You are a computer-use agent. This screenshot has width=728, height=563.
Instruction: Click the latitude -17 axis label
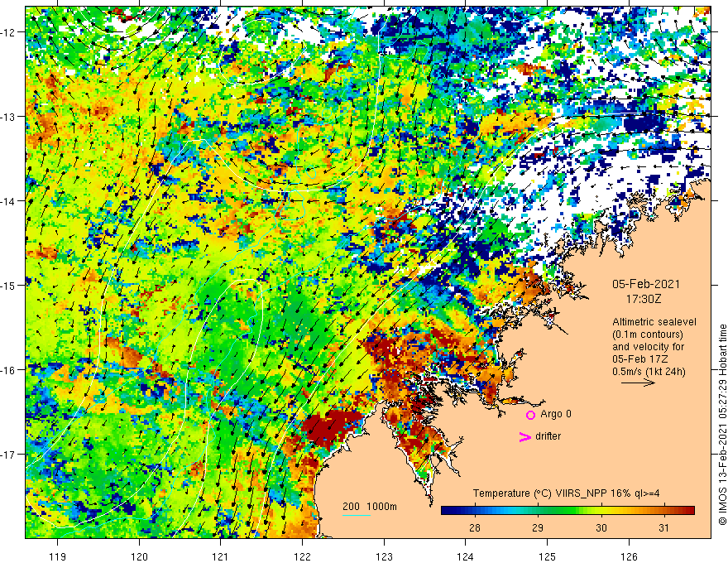(x=9, y=455)
